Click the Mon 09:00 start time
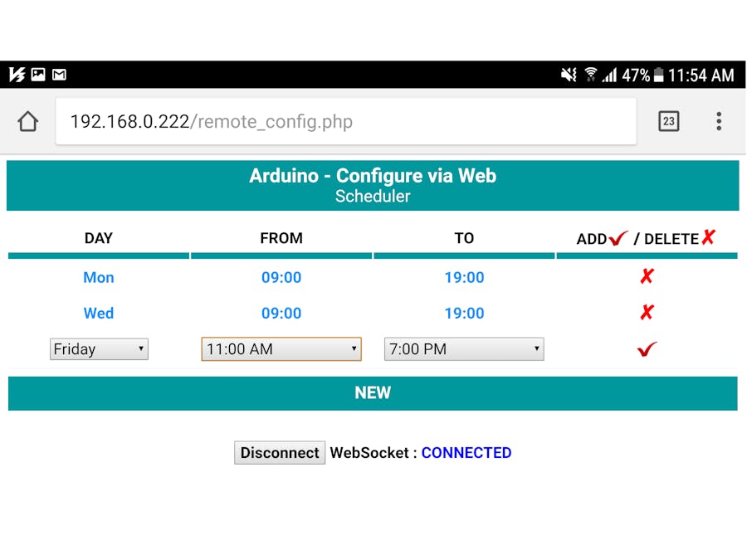Viewport: 747px width, 560px height. [x=281, y=277]
